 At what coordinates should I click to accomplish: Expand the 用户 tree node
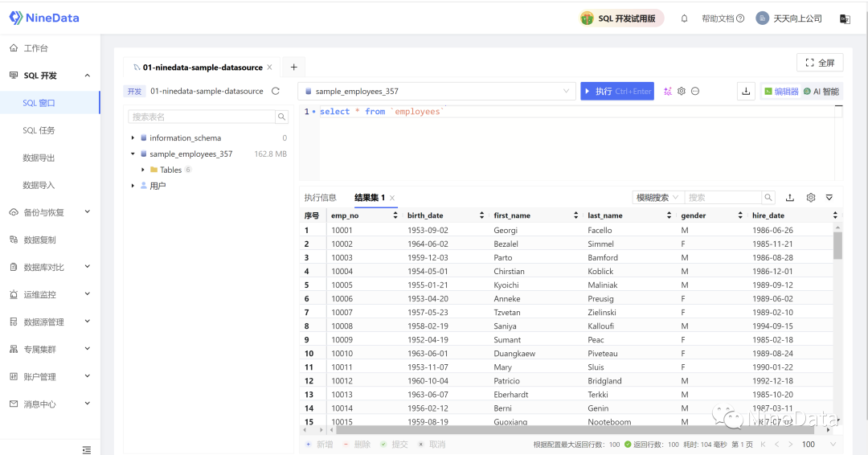click(x=133, y=186)
